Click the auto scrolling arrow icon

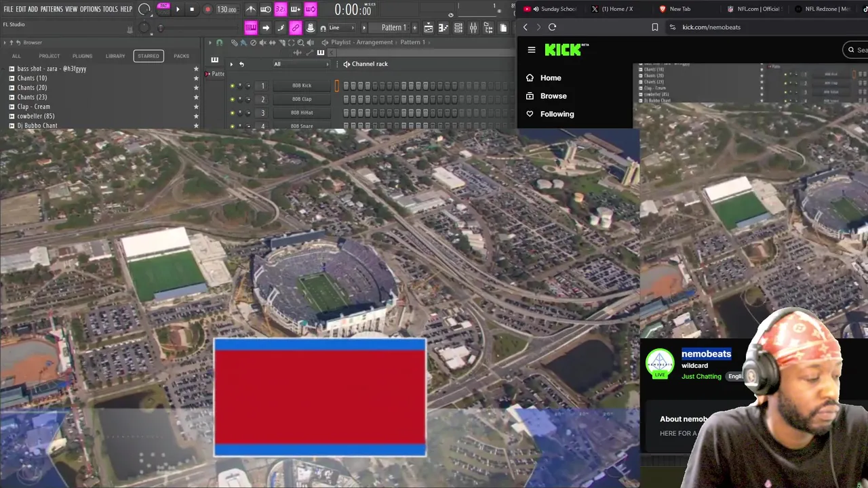265,28
